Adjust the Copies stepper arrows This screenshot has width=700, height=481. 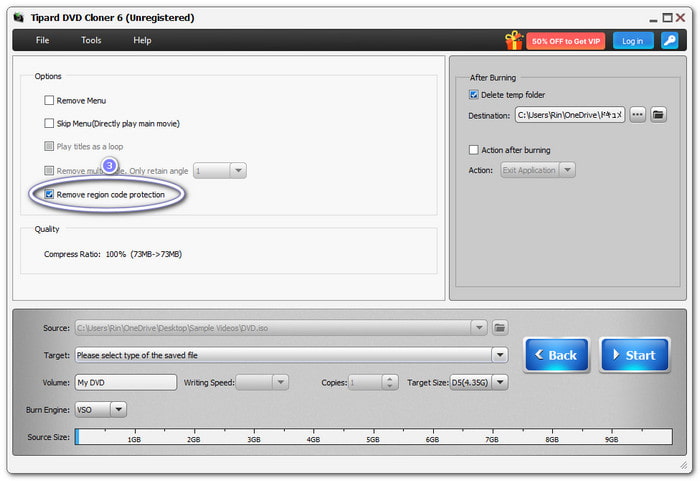tap(390, 382)
